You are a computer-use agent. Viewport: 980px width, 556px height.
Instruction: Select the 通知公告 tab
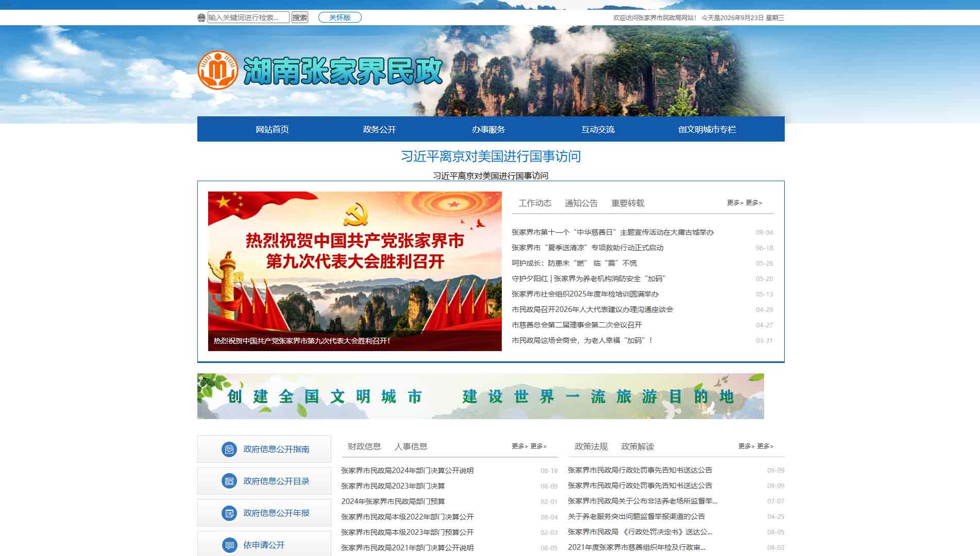581,203
